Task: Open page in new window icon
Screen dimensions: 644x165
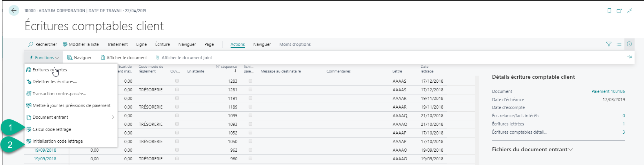Action: (619, 11)
